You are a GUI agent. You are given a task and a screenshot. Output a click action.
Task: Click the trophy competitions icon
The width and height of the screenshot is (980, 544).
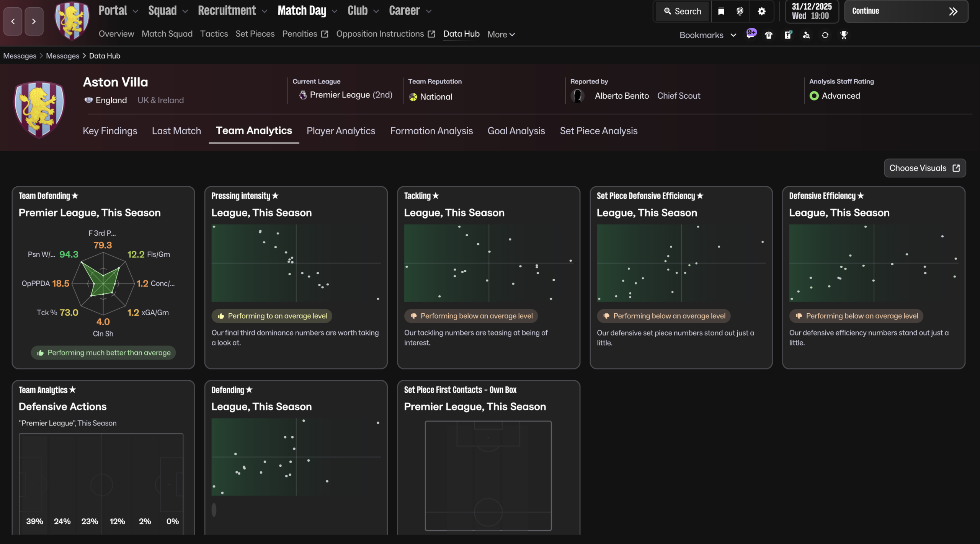(x=844, y=35)
